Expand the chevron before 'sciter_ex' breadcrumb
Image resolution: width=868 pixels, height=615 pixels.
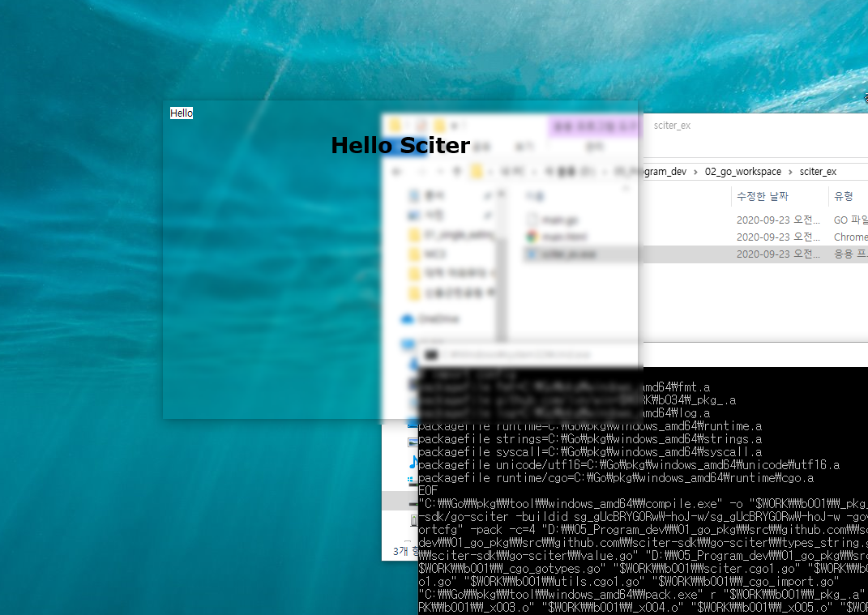pos(790,172)
